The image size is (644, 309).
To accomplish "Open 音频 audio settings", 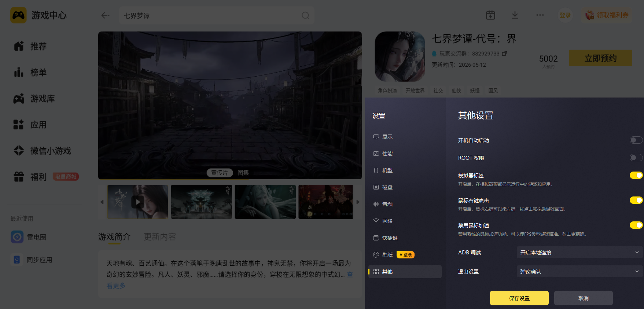I will pos(405,204).
